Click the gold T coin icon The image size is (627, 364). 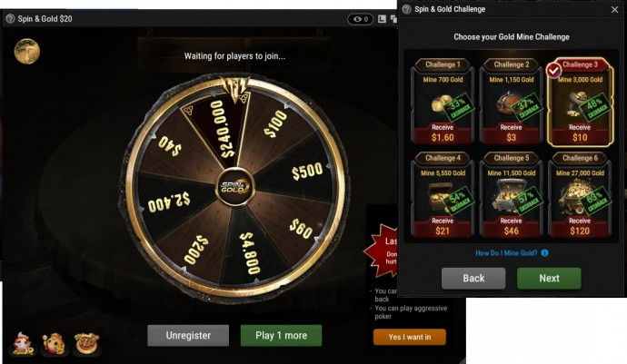click(26, 51)
